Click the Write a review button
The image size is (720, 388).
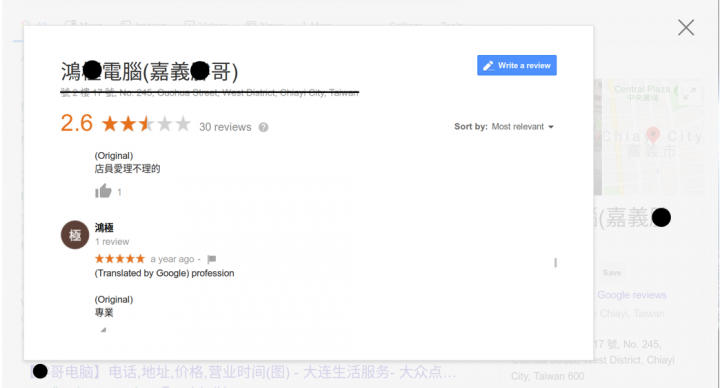517,65
